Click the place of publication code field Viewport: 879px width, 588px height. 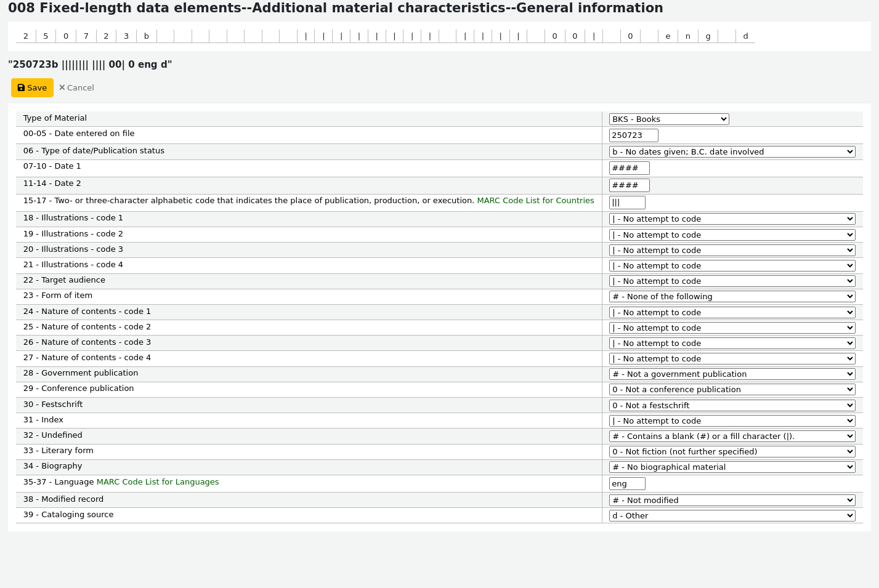point(626,203)
